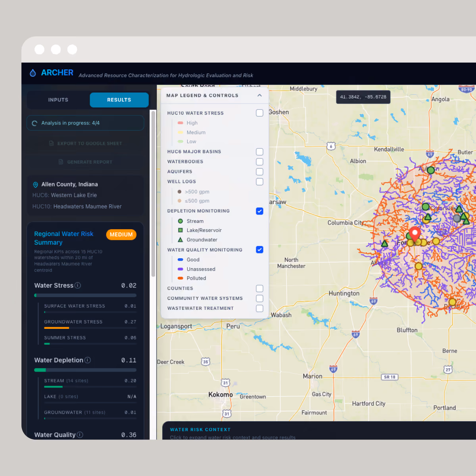This screenshot has width=476, height=476.
Task: Click the yellow marker near Decatur
Action: click(x=452, y=302)
